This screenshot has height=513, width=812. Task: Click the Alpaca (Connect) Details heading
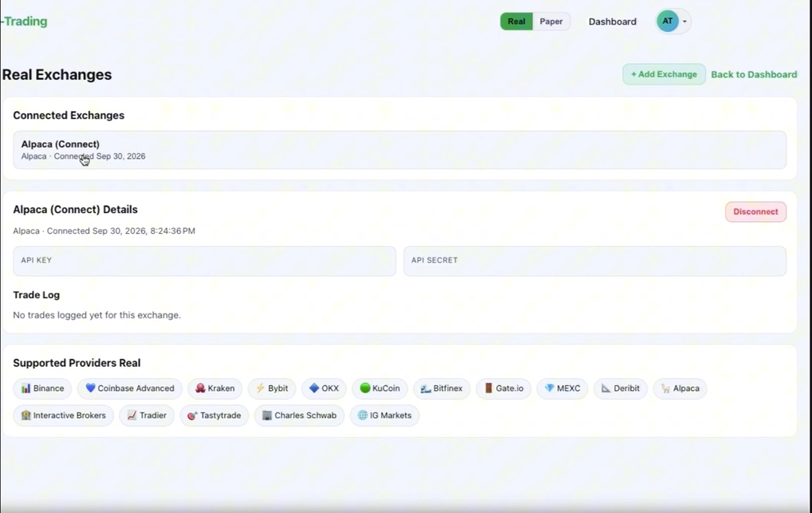tap(75, 209)
